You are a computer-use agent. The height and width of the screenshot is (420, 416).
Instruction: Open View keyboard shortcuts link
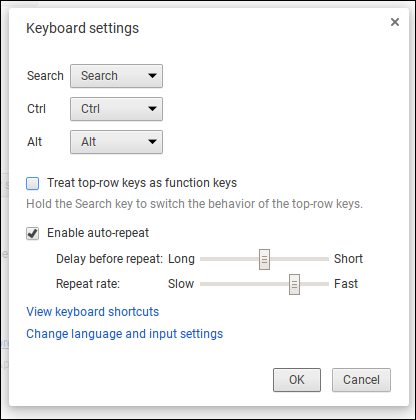(x=93, y=312)
